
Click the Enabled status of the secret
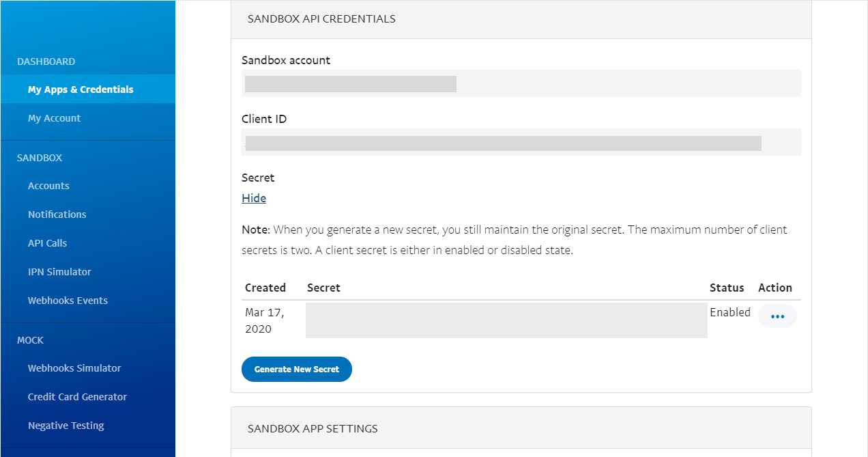(729, 312)
